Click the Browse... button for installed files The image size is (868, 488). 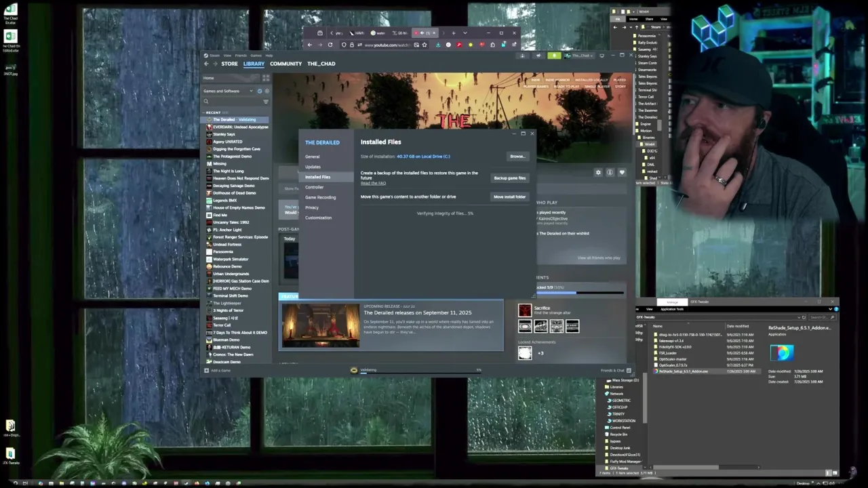[517, 157]
